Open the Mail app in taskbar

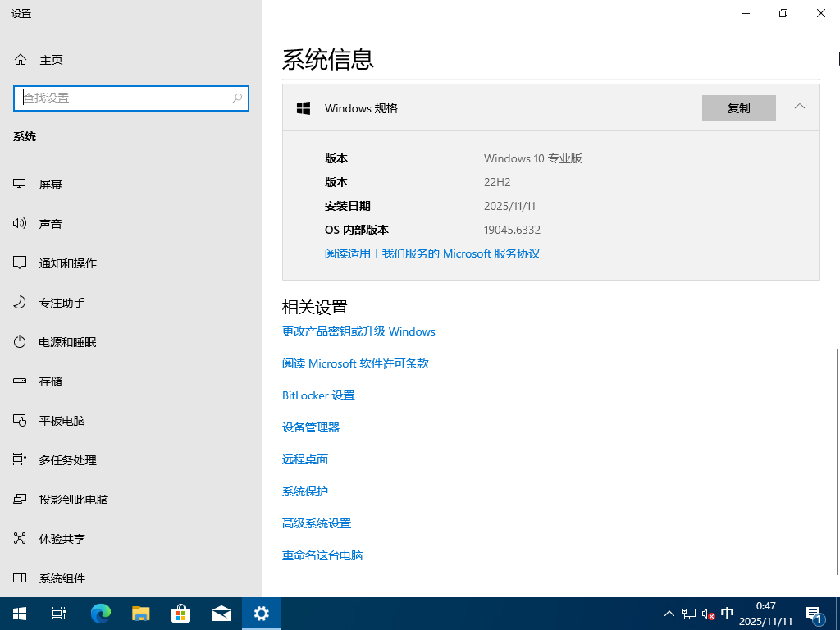(221, 613)
